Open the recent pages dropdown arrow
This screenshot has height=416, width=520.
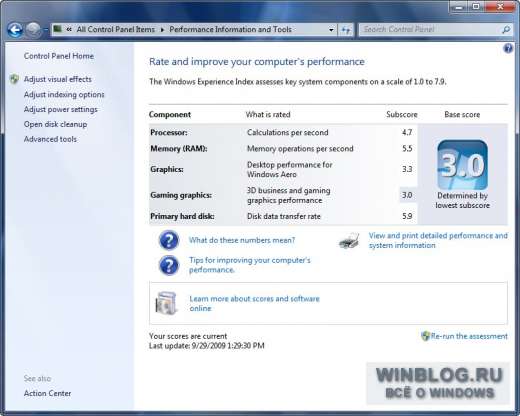click(46, 30)
